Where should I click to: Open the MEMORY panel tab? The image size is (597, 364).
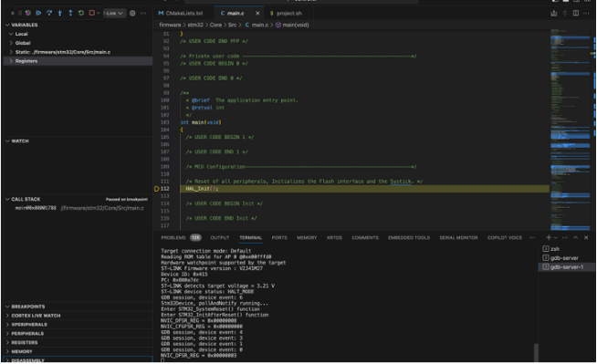(307, 238)
